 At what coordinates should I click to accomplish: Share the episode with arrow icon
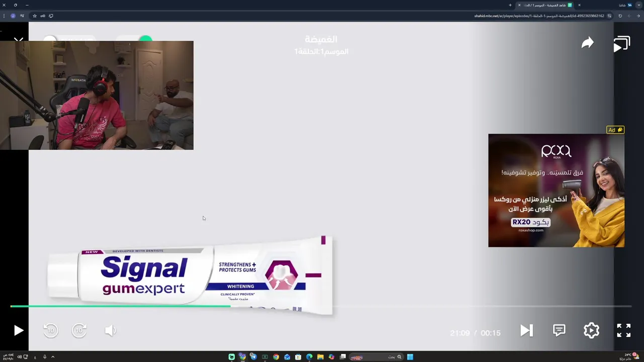pos(587,43)
